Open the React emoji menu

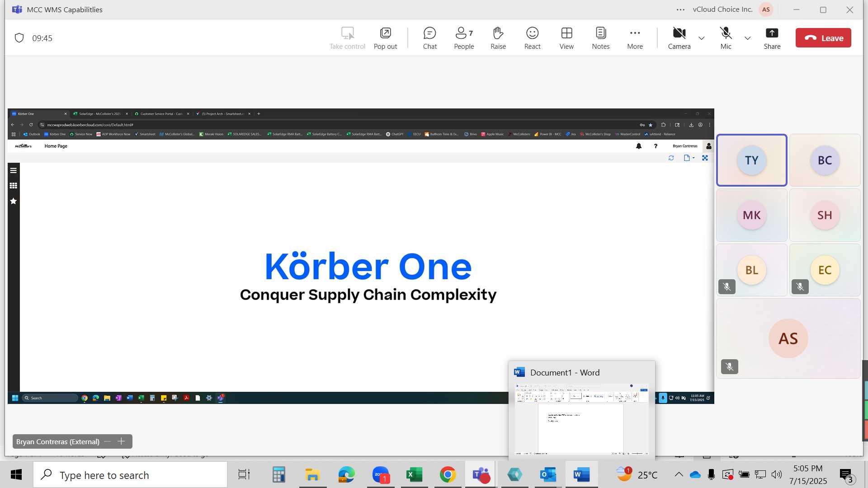(x=532, y=38)
